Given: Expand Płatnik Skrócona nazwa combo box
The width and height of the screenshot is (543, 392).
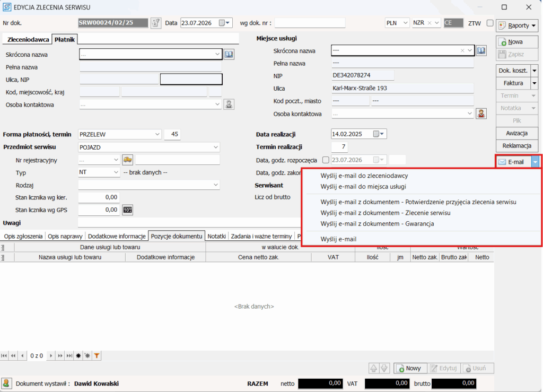Looking at the screenshot, I should [x=217, y=54].
